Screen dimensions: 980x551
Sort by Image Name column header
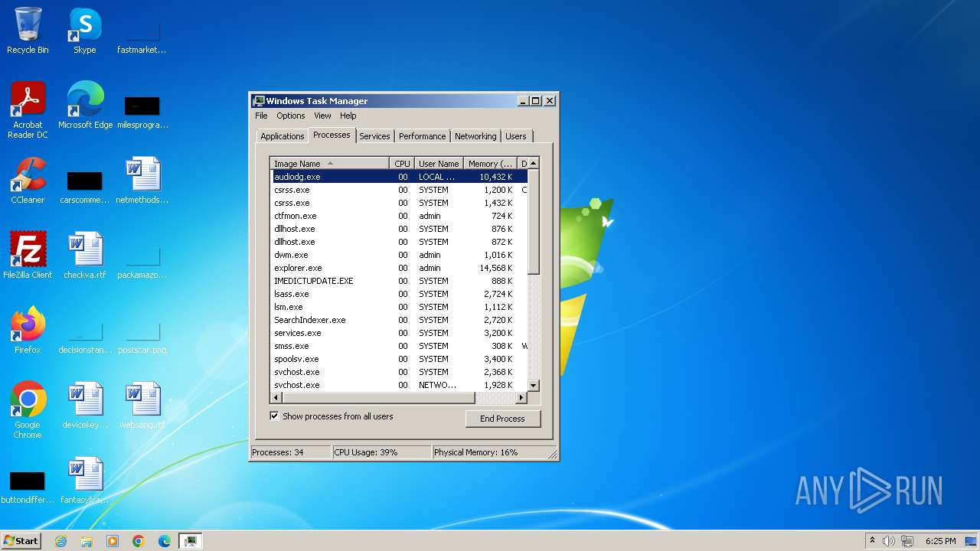point(330,163)
